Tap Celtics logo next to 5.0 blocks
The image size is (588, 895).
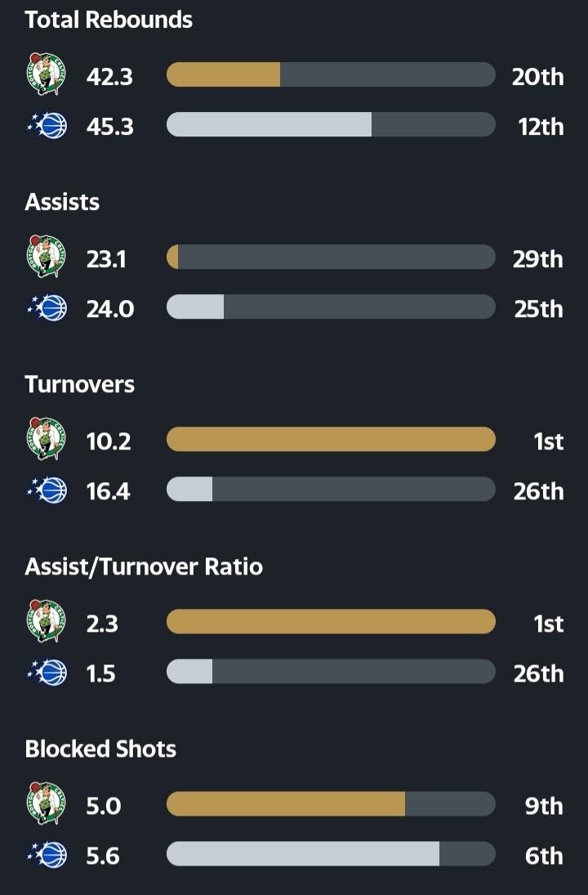point(46,804)
